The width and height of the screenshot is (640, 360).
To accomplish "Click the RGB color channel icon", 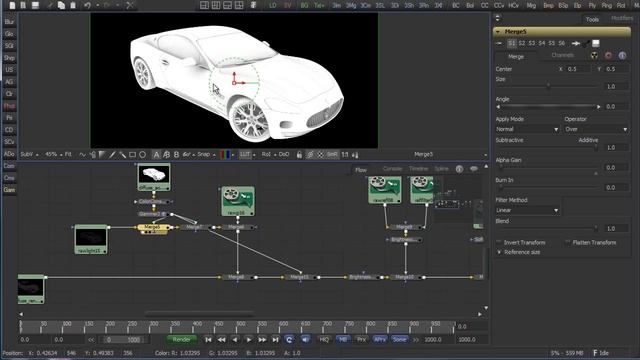I will [225, 155].
